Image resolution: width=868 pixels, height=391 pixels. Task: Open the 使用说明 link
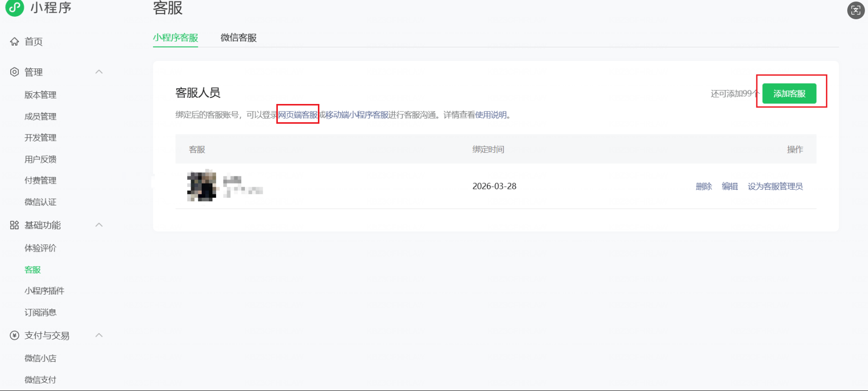(491, 115)
